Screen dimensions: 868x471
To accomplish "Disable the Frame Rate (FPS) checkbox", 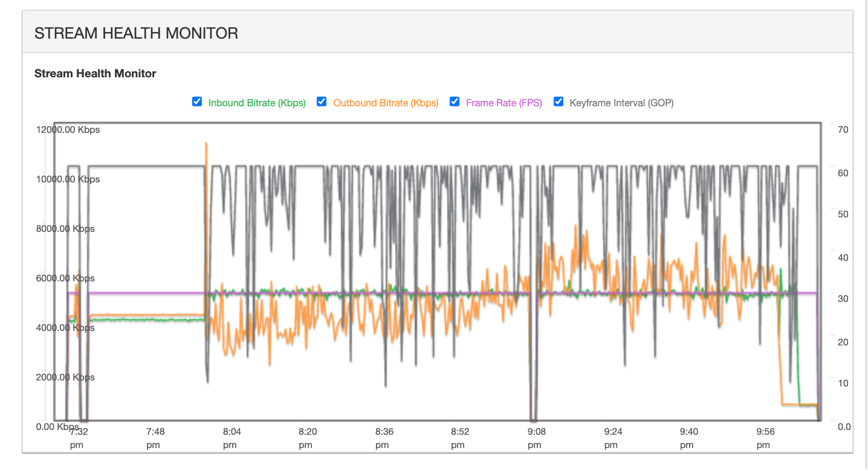I will pos(455,101).
